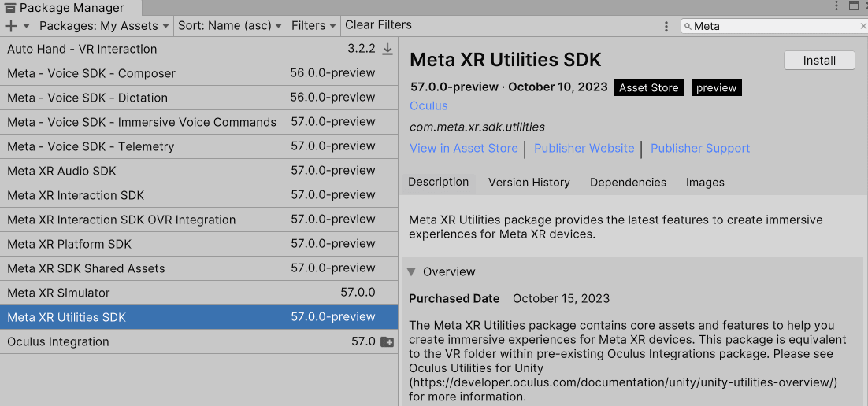The height and width of the screenshot is (406, 868).
Task: Click Clear Filters button
Action: pos(378,25)
